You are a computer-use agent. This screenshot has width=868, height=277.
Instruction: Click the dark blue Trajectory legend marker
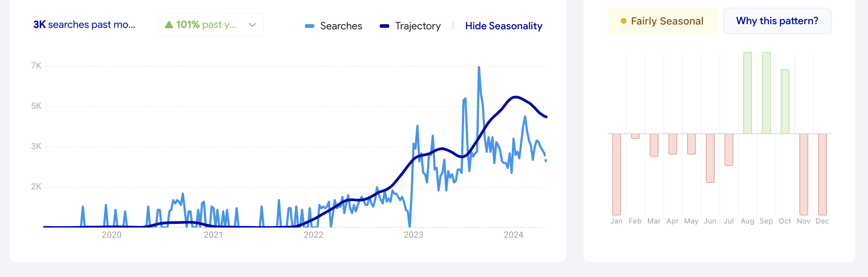pos(384,26)
